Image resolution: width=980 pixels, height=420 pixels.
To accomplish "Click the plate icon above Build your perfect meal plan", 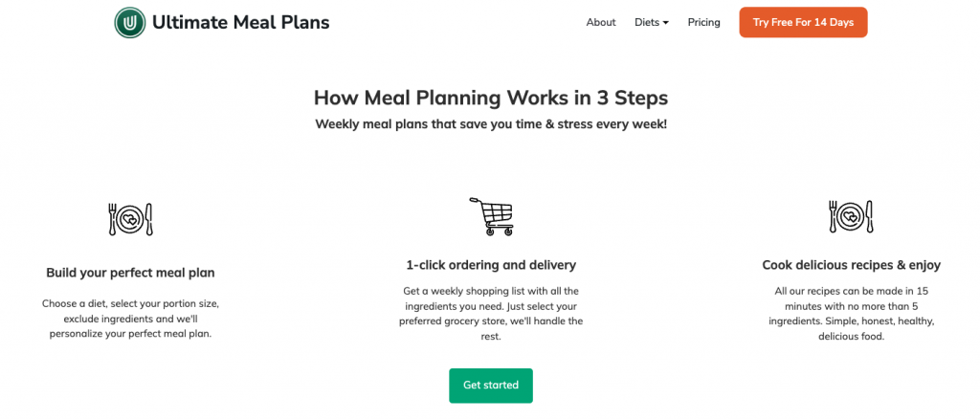I will 130,219.
